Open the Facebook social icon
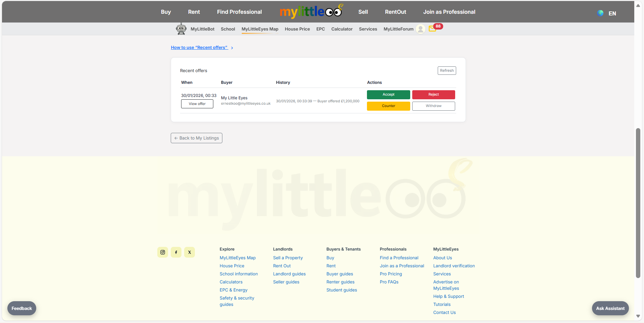This screenshot has width=644, height=323. (x=176, y=252)
